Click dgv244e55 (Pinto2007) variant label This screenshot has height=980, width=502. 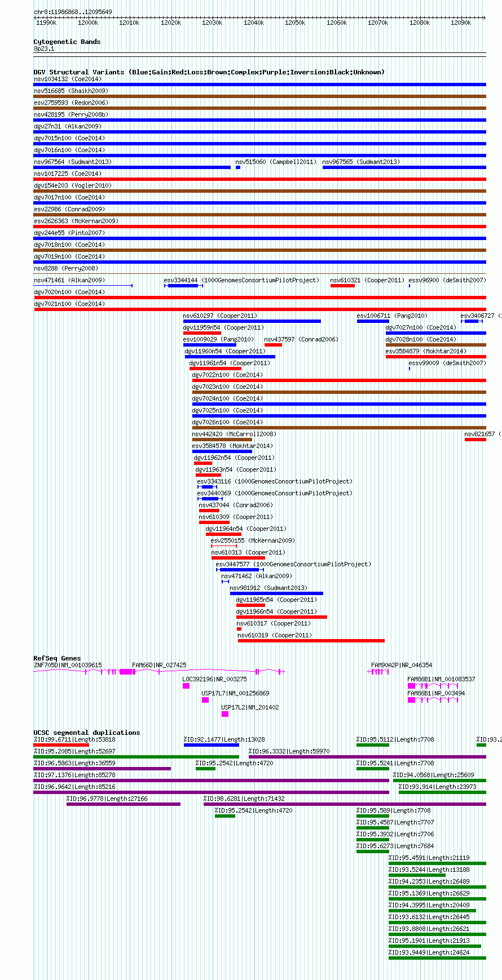pyautogui.click(x=69, y=233)
